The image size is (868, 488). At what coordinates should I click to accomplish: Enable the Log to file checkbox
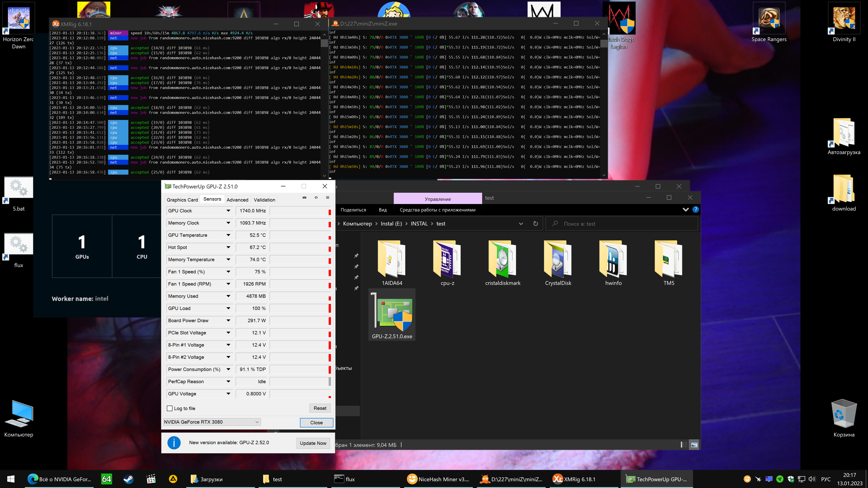tap(170, 408)
